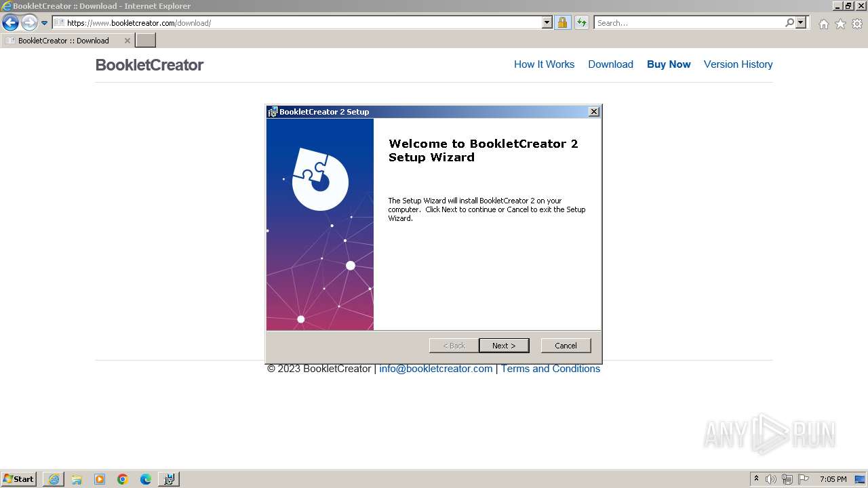Open a new blank tab
868x488 pixels.
(146, 41)
